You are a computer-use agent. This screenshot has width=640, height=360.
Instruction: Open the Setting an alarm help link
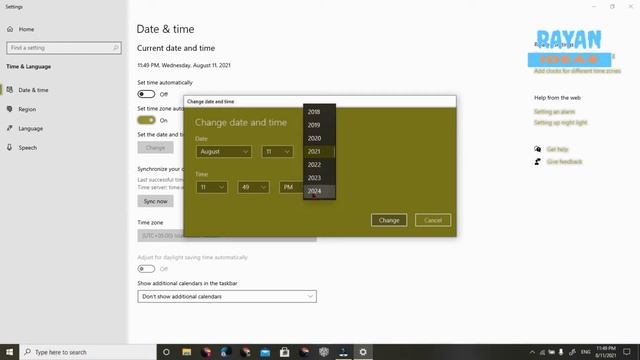(x=554, y=111)
